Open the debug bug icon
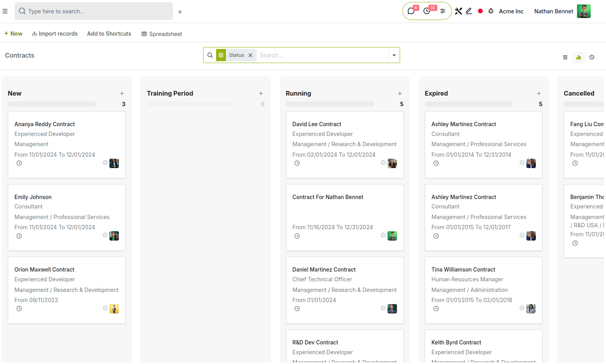 pos(491,11)
